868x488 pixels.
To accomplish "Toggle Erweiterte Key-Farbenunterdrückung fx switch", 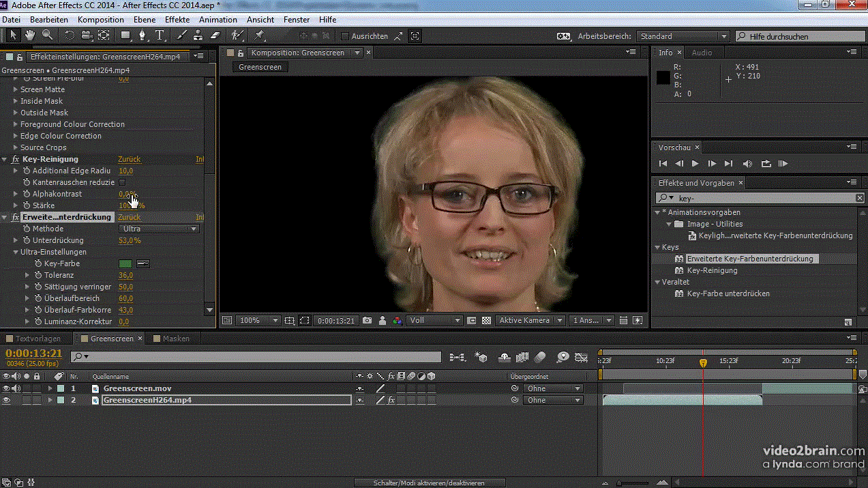I will 16,217.
